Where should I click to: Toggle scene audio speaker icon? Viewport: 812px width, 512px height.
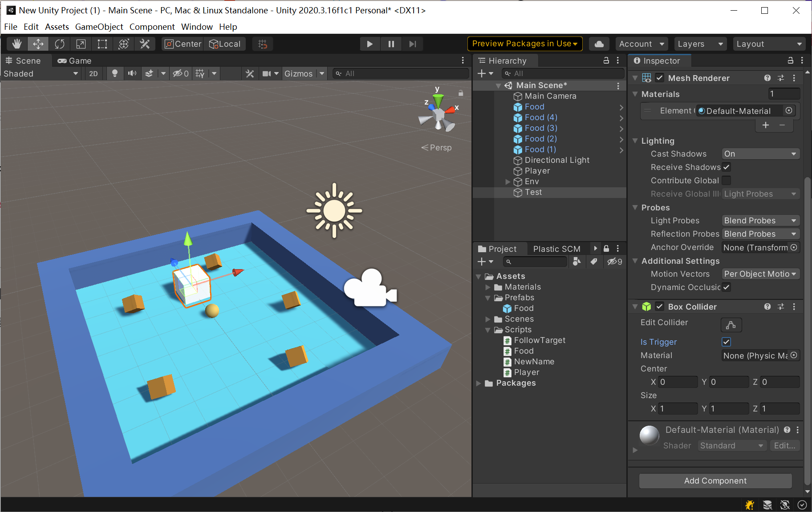point(132,73)
